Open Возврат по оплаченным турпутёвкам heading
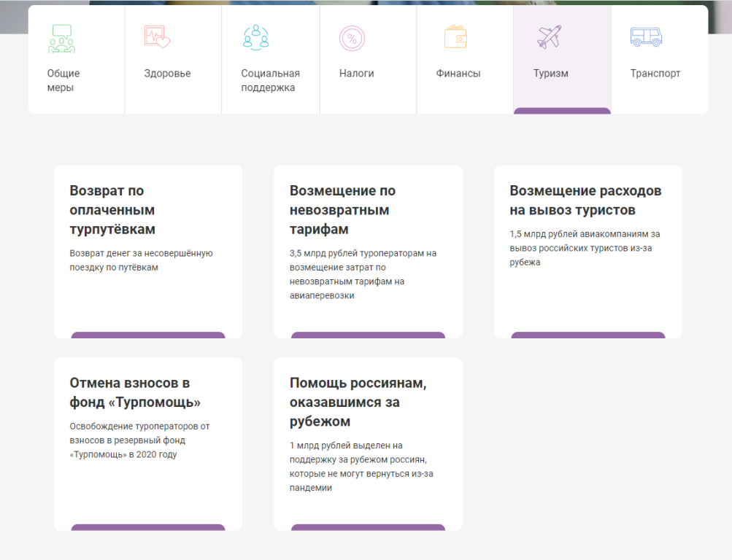Image resolution: width=732 pixels, height=560 pixels. click(x=112, y=210)
